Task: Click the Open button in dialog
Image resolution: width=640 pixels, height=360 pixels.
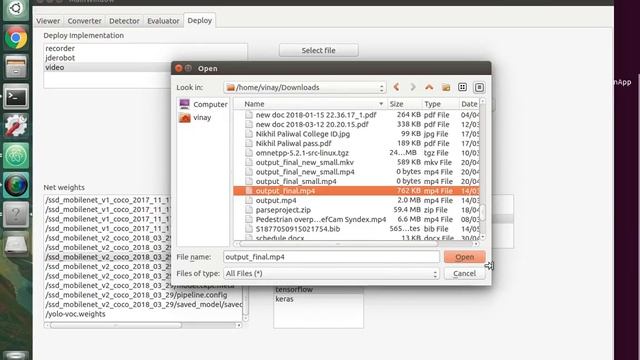Action: point(464,257)
